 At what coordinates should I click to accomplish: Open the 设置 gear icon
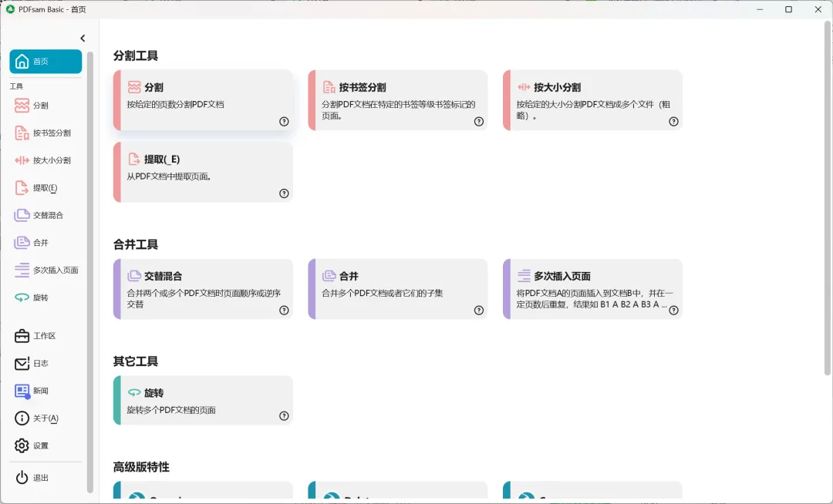tap(22, 445)
